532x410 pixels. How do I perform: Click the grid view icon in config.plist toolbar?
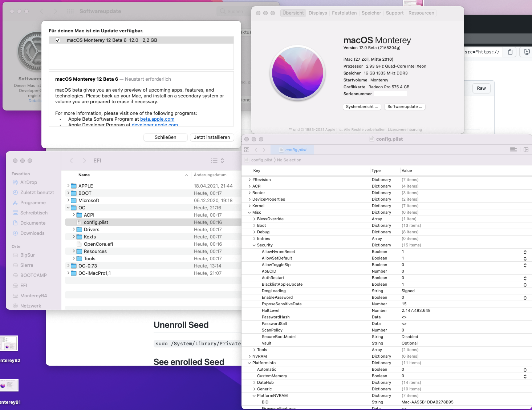247,150
